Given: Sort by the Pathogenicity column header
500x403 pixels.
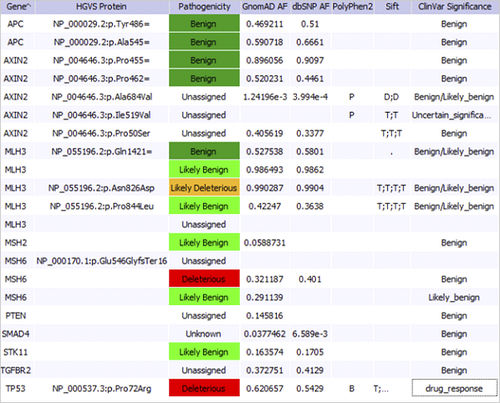Looking at the screenshot, I should 204,7.
